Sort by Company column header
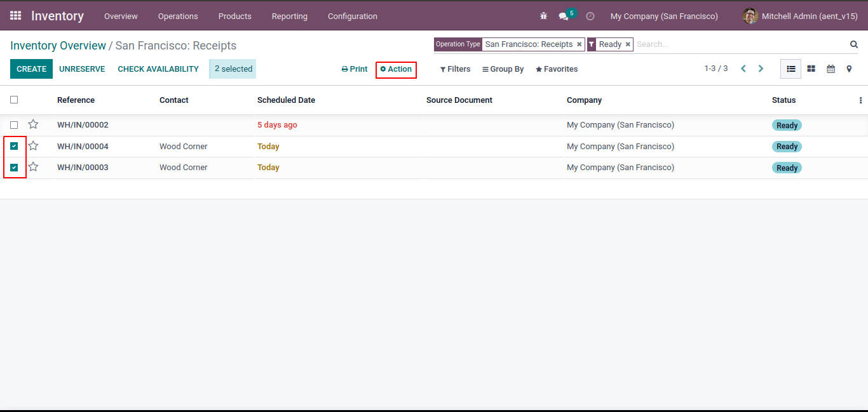Screen dimensions: 868x412 (584, 100)
